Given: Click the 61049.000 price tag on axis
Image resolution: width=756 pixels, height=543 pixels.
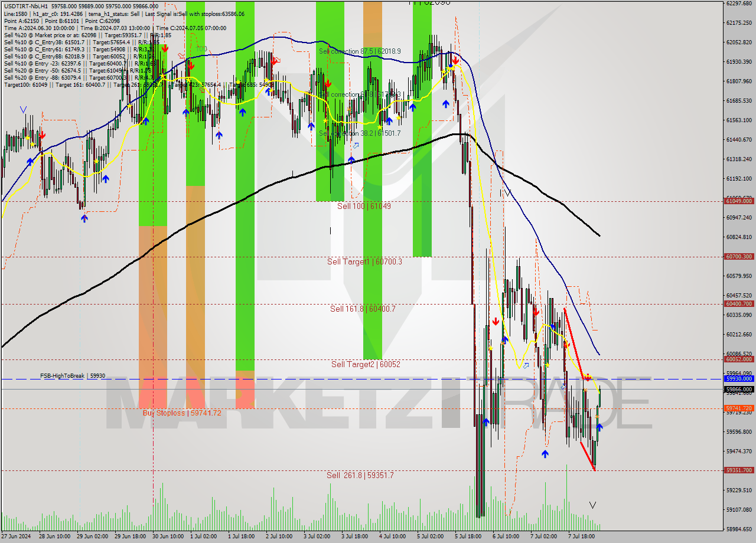Looking at the screenshot, I should 738,201.
